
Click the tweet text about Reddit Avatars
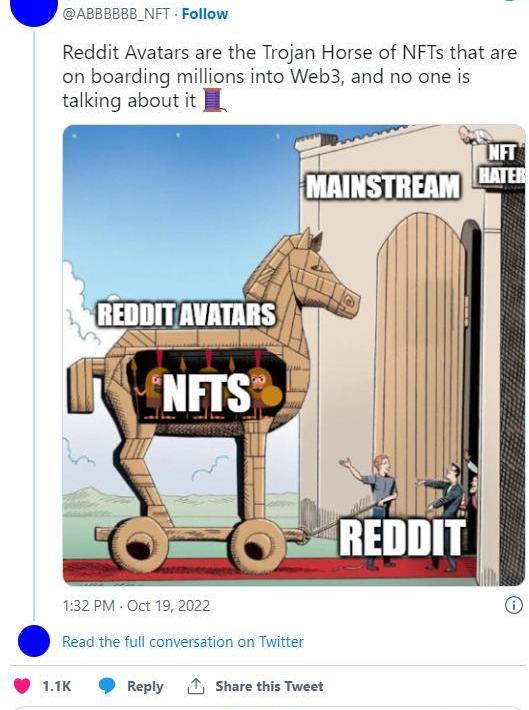pyautogui.click(x=289, y=76)
